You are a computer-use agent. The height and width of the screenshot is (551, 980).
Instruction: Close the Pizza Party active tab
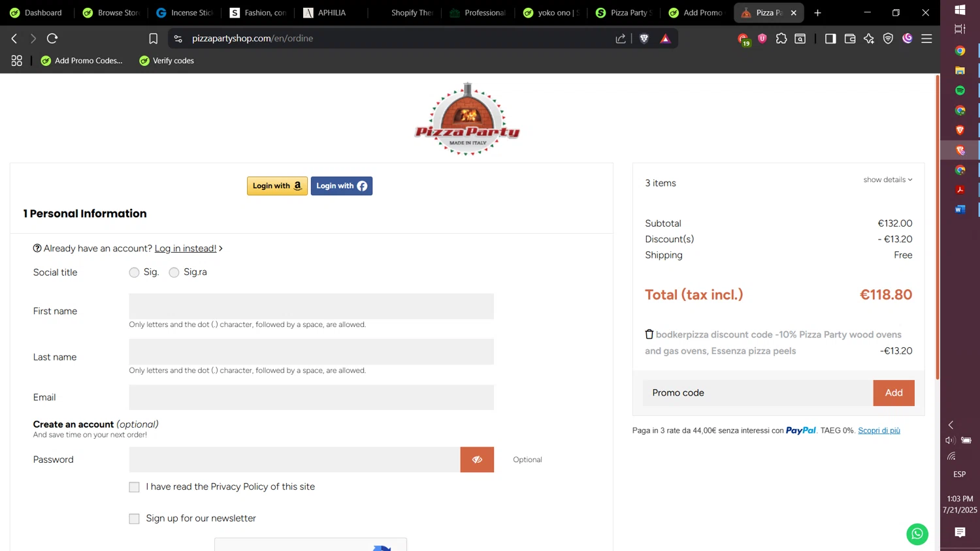tap(794, 12)
